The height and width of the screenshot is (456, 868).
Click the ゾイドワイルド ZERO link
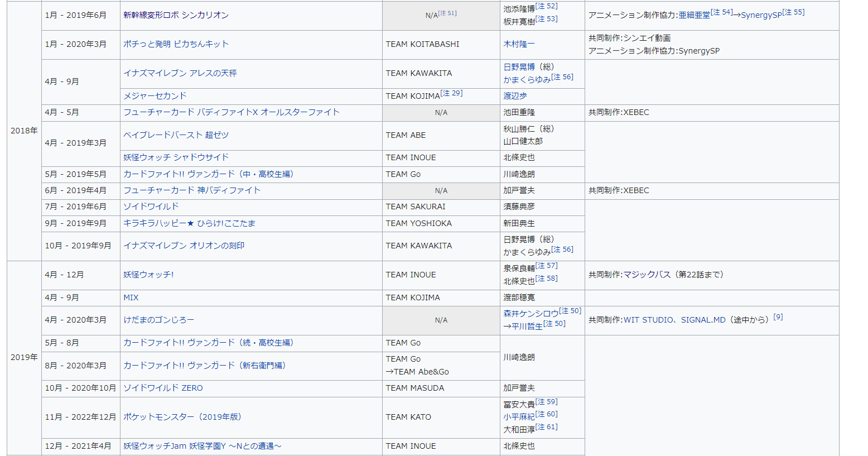click(163, 388)
